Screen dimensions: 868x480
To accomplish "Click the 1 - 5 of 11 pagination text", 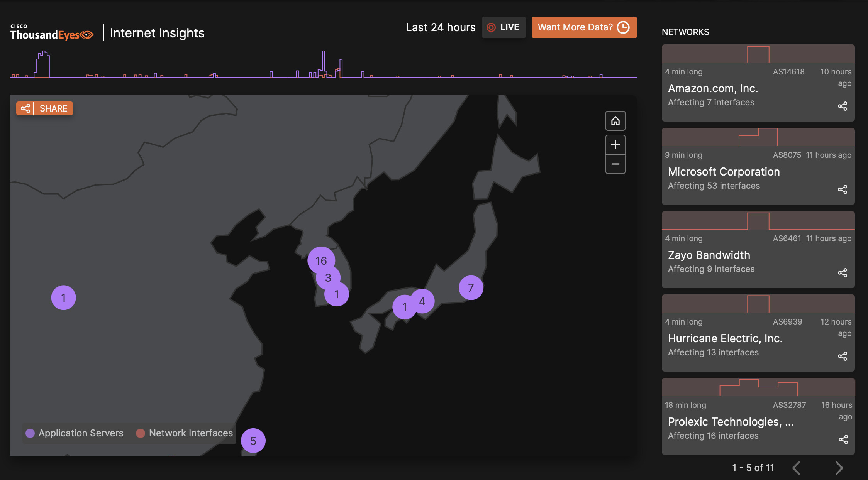I will click(x=753, y=468).
